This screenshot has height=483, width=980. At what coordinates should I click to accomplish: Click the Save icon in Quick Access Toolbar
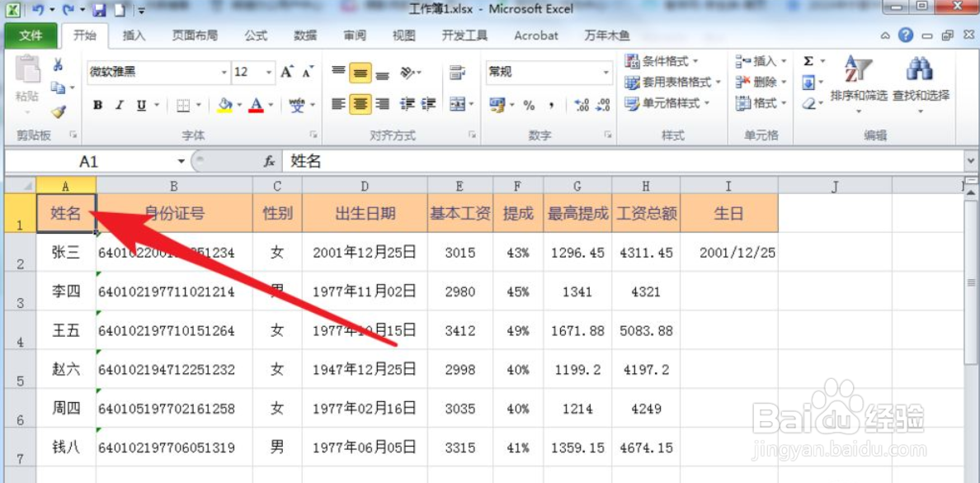click(x=99, y=9)
